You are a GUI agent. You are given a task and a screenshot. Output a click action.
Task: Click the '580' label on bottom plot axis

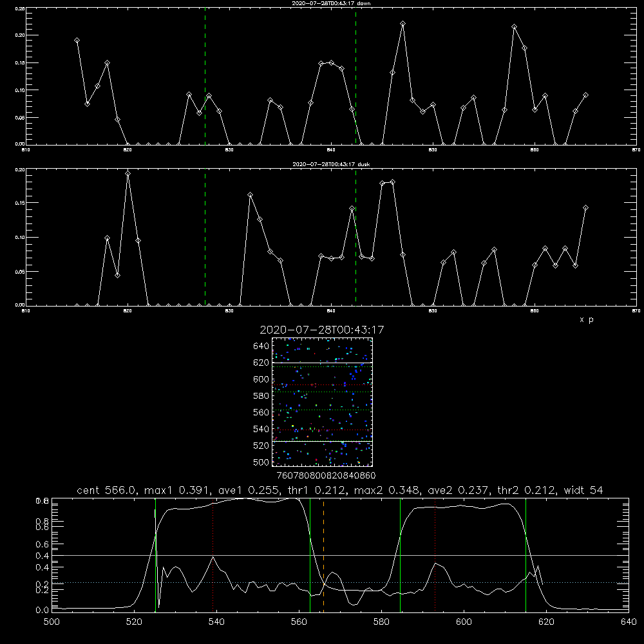point(381,622)
